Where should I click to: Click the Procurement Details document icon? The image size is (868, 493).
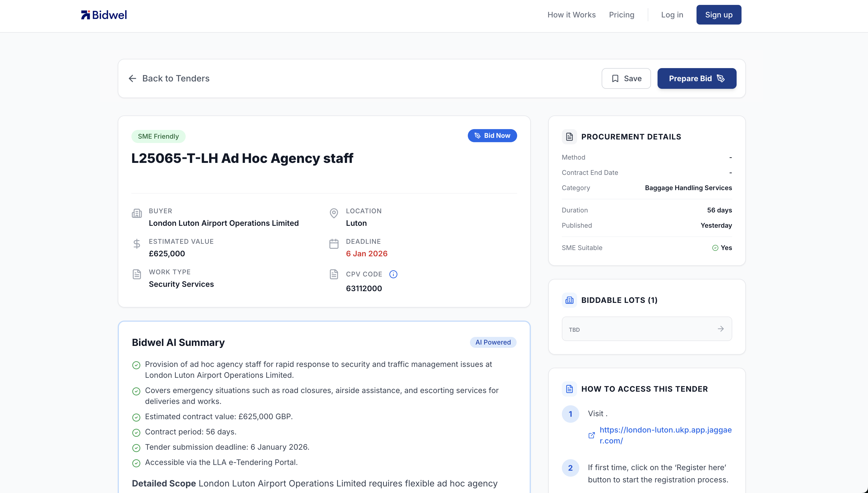pos(569,137)
